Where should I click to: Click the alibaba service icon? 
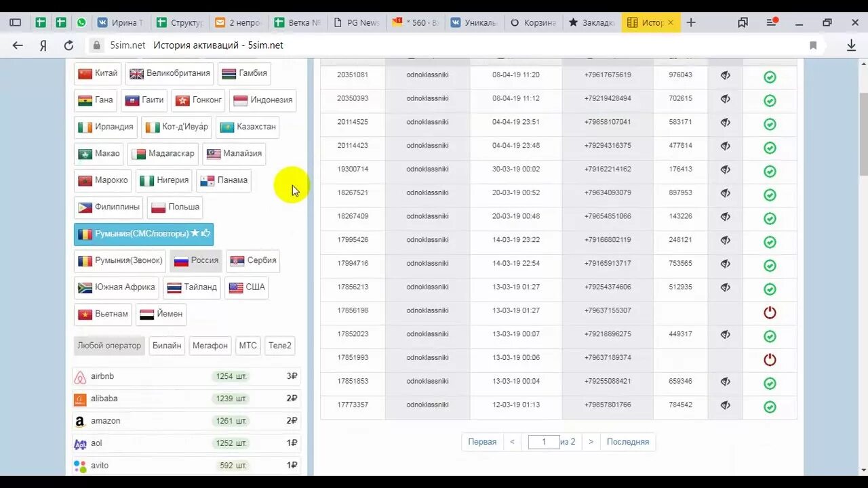(80, 399)
